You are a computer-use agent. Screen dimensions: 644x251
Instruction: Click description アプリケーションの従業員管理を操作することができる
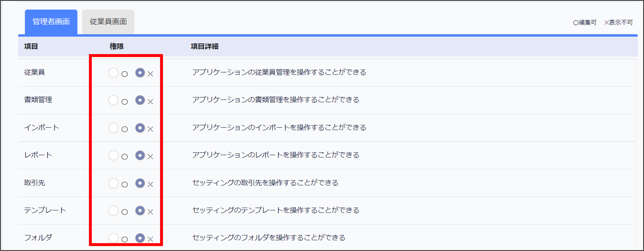click(279, 73)
